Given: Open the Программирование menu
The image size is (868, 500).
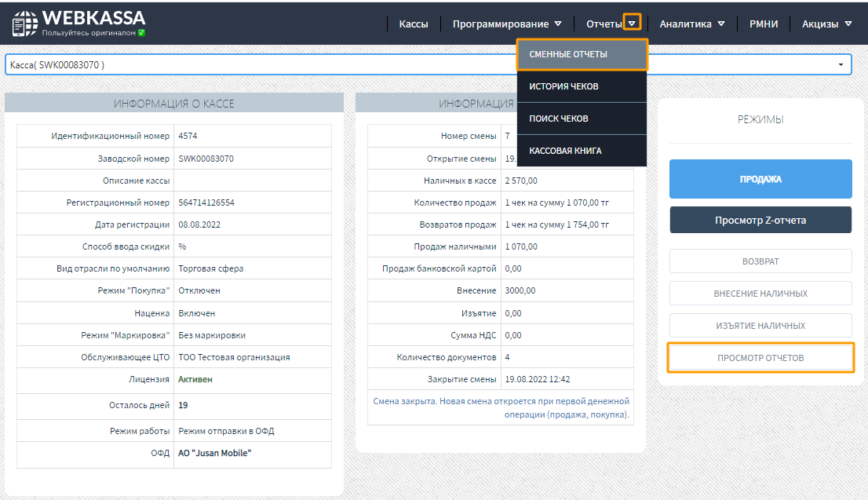Looking at the screenshot, I should click(x=501, y=24).
